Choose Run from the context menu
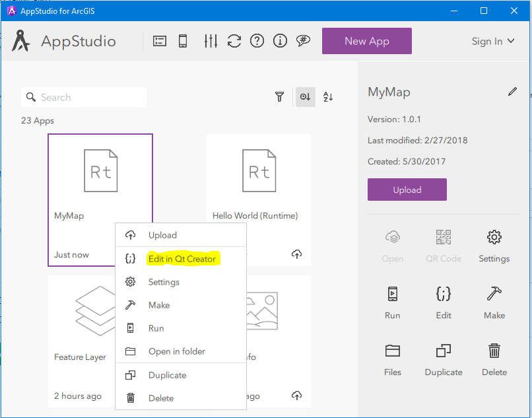The width and height of the screenshot is (532, 418). [x=181, y=328]
